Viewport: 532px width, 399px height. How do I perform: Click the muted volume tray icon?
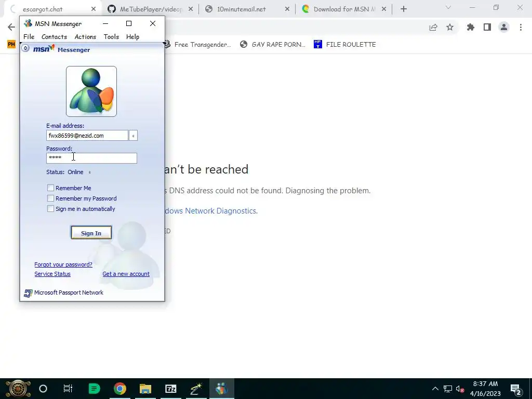coord(460,389)
